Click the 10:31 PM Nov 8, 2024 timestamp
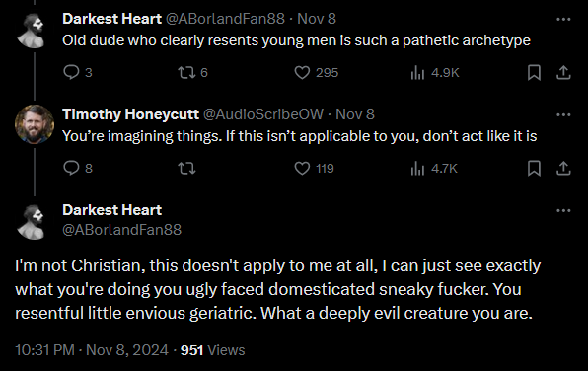Image resolution: width=588 pixels, height=371 pixels. pos(92,350)
